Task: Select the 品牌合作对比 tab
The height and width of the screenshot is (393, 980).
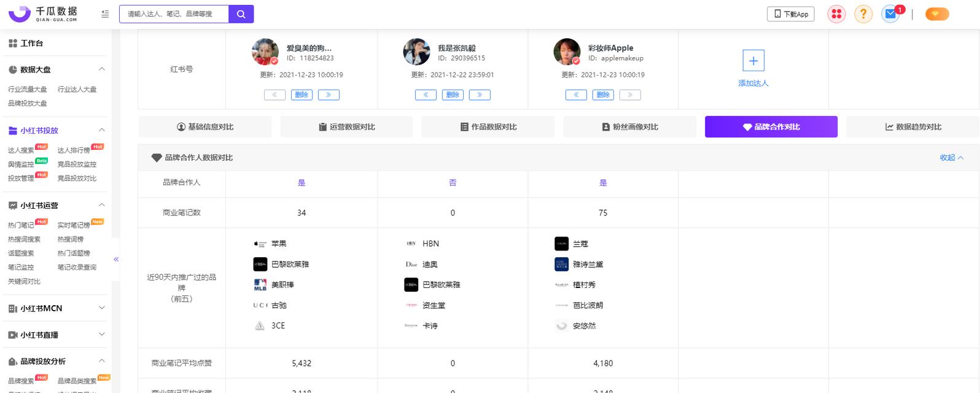Action: pyautogui.click(x=771, y=126)
